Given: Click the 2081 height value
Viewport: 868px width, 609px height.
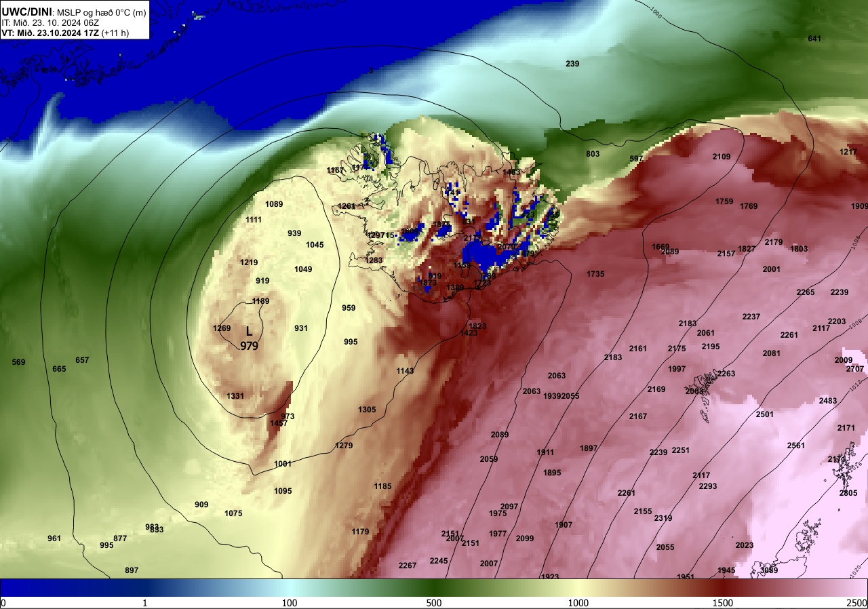Looking at the screenshot, I should point(772,353).
